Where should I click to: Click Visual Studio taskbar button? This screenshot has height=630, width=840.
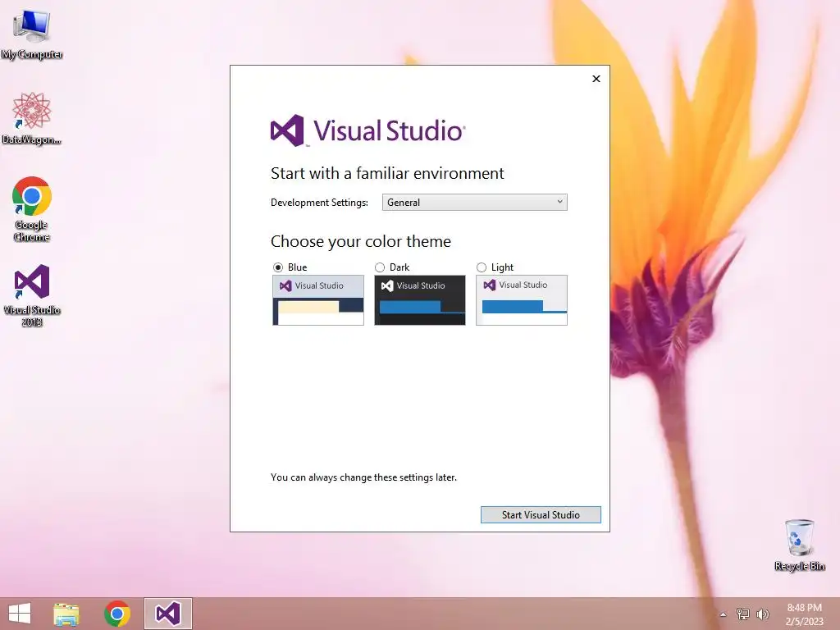tap(167, 614)
